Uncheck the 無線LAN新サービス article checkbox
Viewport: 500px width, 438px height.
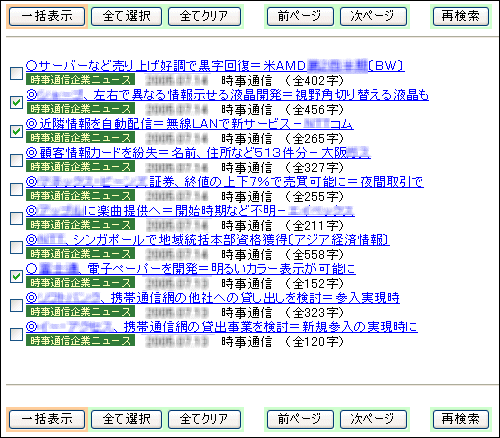16,131
